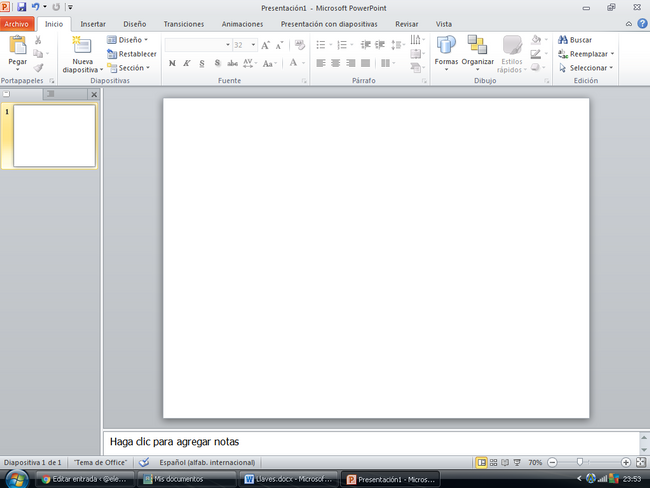The height and width of the screenshot is (488, 650).
Task: Start slideshow from status bar icon
Action: 517,462
